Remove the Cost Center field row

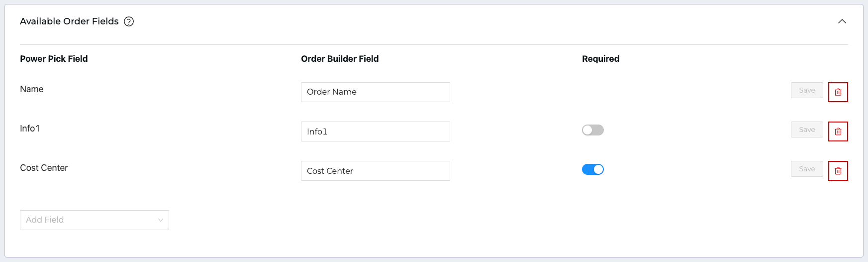click(838, 171)
